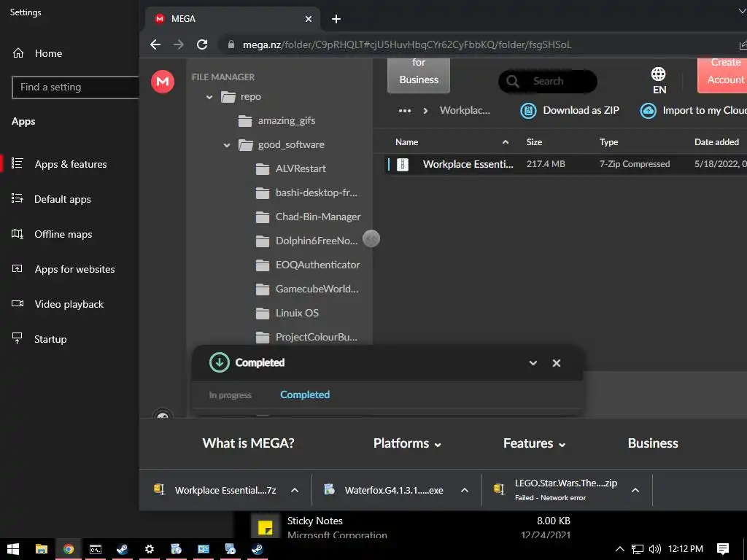
Task: Click the Chrome taskbar icon
Action: 68,549
